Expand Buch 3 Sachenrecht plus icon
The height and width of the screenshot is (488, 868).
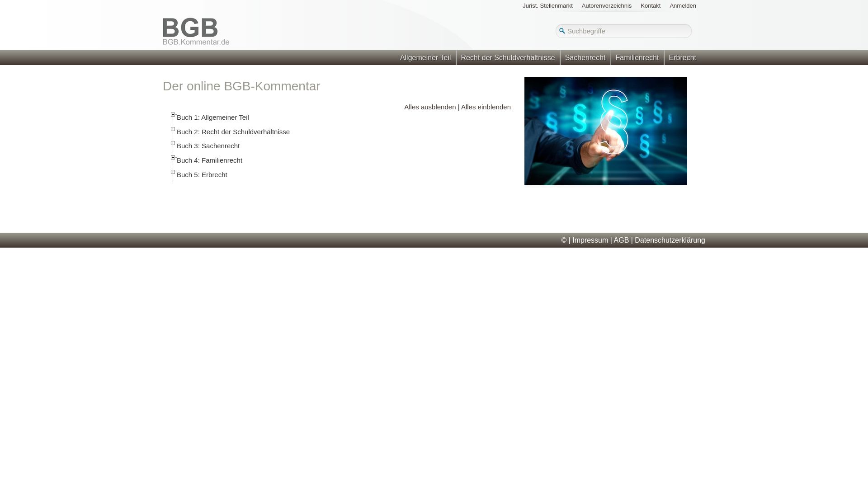173,143
